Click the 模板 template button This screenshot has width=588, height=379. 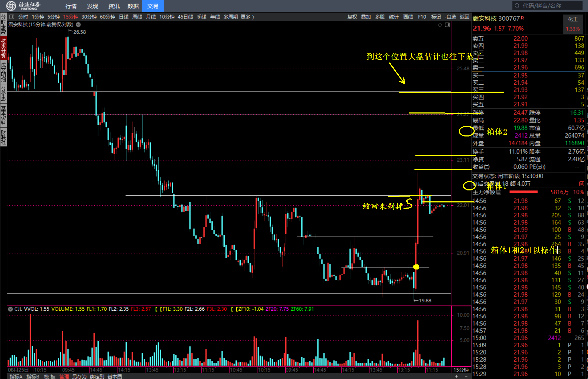[x=49, y=376]
